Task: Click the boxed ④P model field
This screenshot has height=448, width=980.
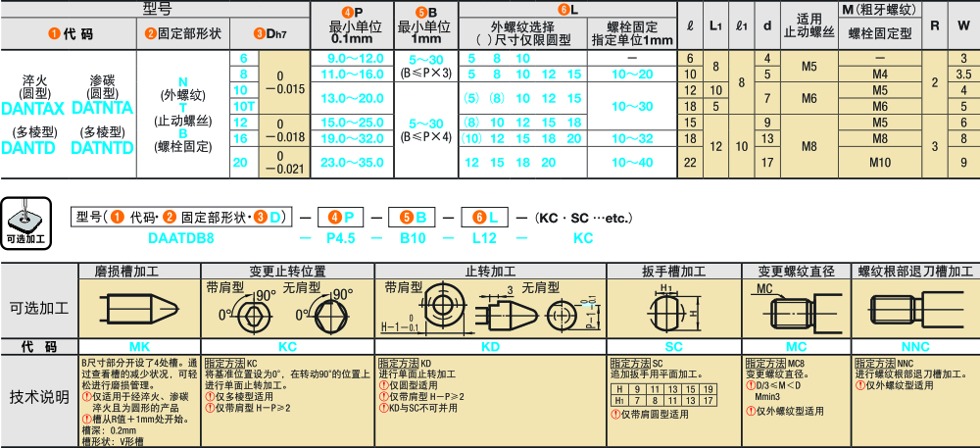Action: click(x=341, y=218)
